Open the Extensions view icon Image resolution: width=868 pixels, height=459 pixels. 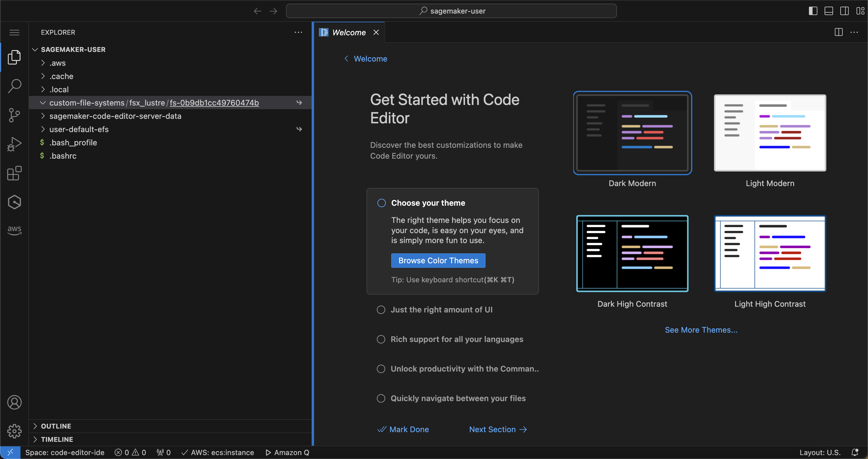click(x=14, y=173)
